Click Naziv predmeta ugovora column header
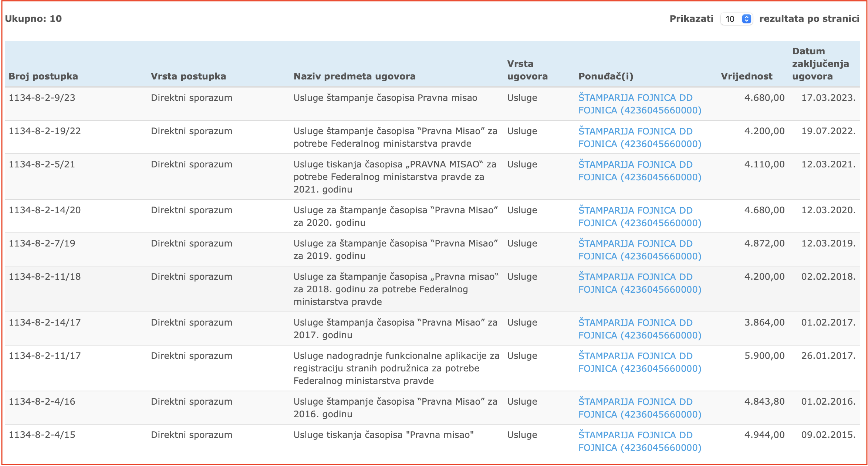Image resolution: width=868 pixels, height=466 pixels. click(354, 76)
